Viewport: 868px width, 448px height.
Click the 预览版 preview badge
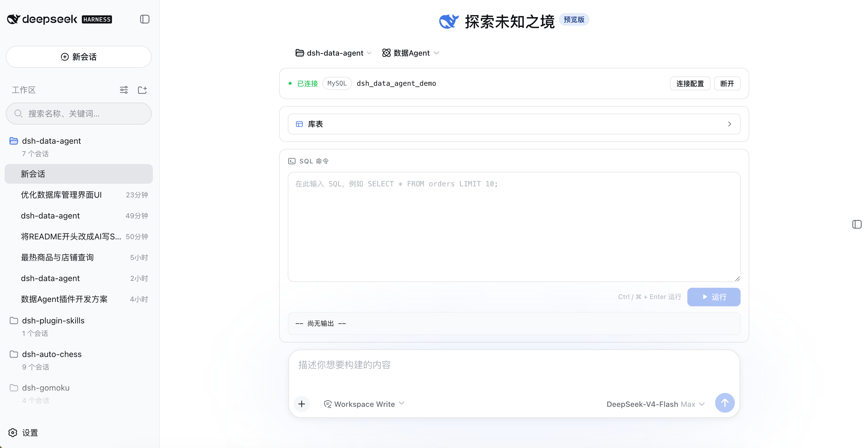click(x=574, y=20)
